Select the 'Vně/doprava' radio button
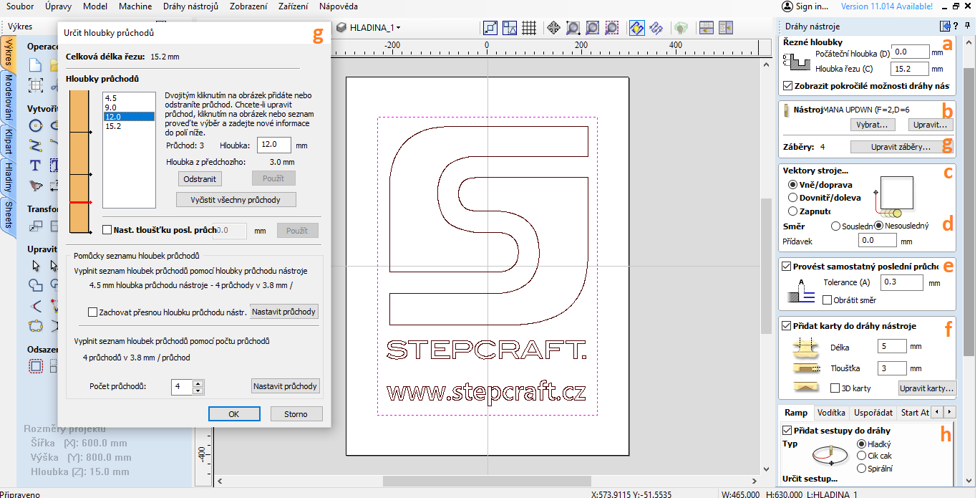980x498 pixels. (792, 185)
